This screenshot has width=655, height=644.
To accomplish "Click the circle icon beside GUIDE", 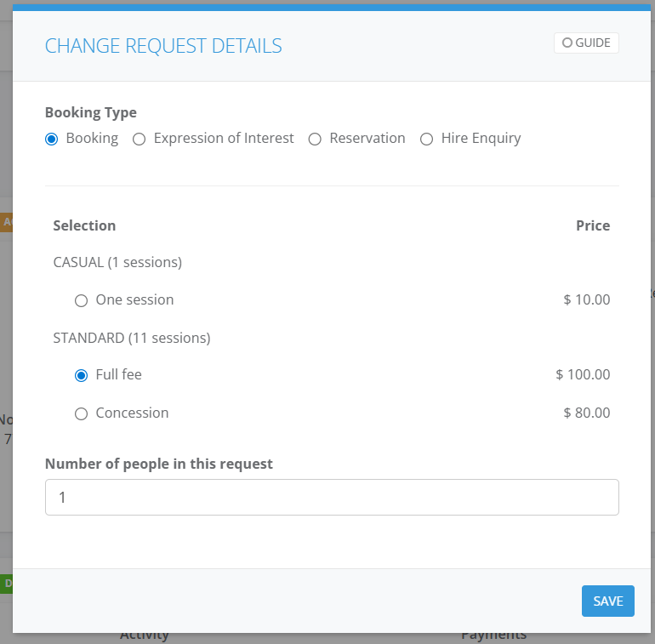I will (567, 43).
